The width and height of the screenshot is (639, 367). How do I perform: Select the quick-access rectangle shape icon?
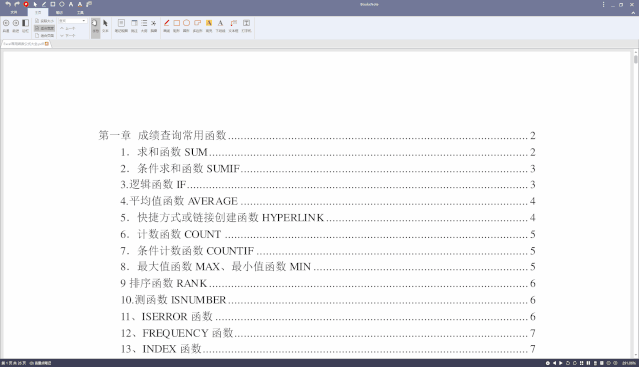click(x=53, y=4)
